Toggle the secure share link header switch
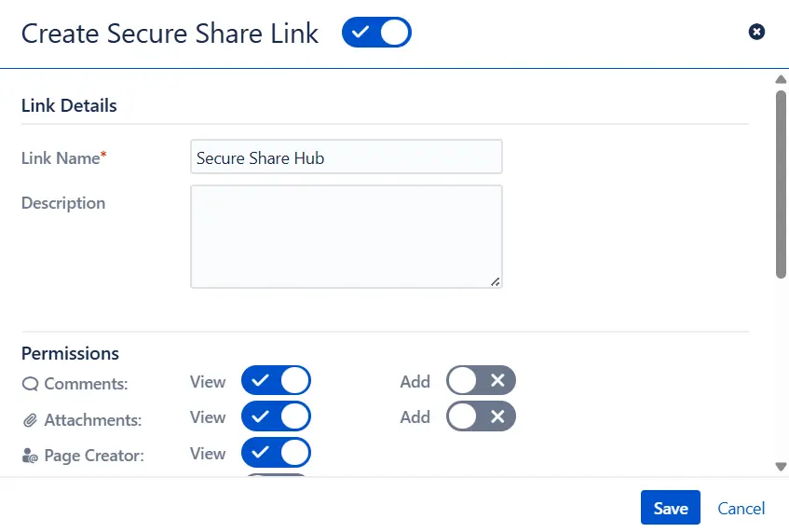The height and width of the screenshot is (532, 789). (376, 33)
